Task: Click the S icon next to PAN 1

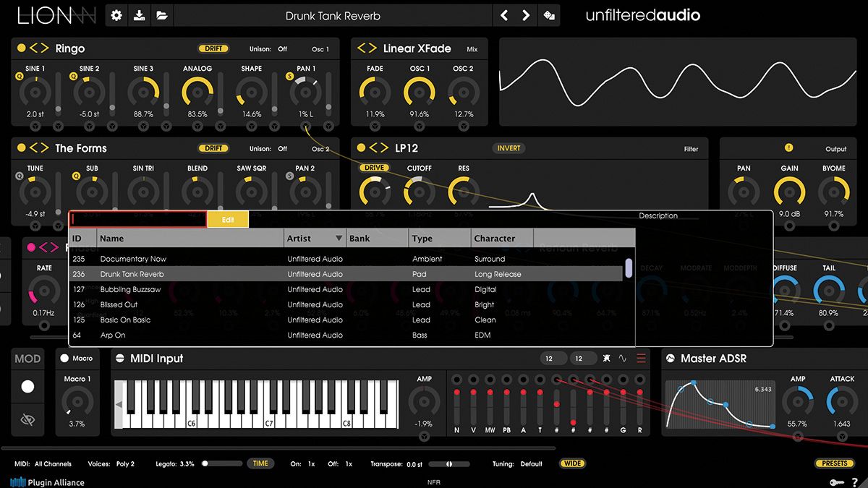Action: (290, 76)
